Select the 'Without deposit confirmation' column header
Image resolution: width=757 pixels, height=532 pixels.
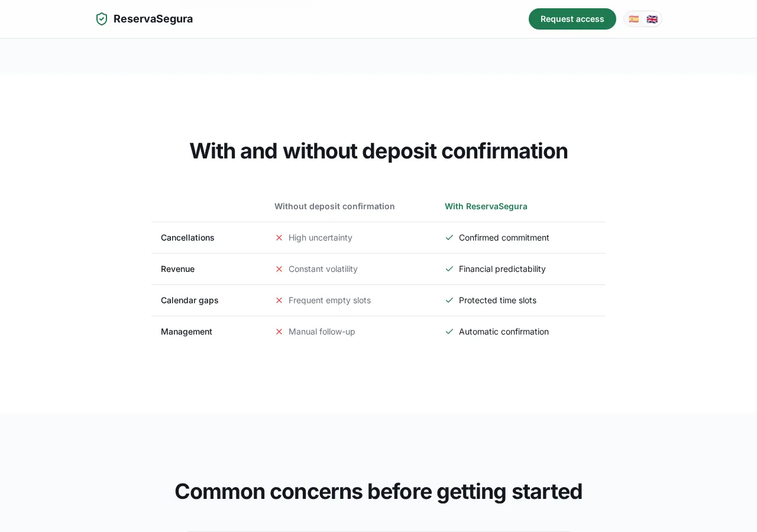[x=335, y=206]
